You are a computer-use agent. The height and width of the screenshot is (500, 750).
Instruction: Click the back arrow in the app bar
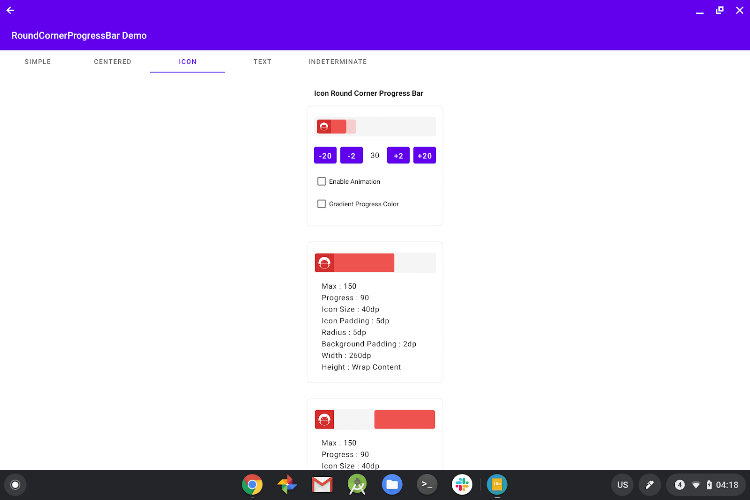pos(10,10)
